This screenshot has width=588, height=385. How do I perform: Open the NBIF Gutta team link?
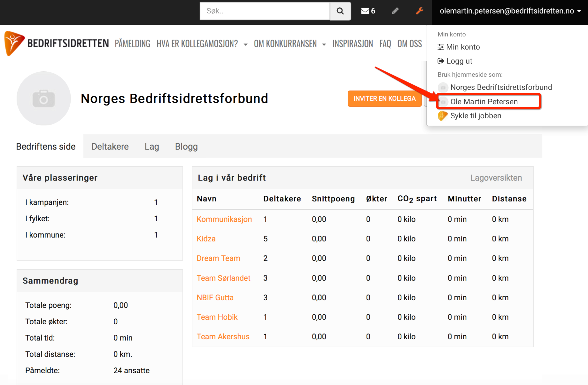215,298
